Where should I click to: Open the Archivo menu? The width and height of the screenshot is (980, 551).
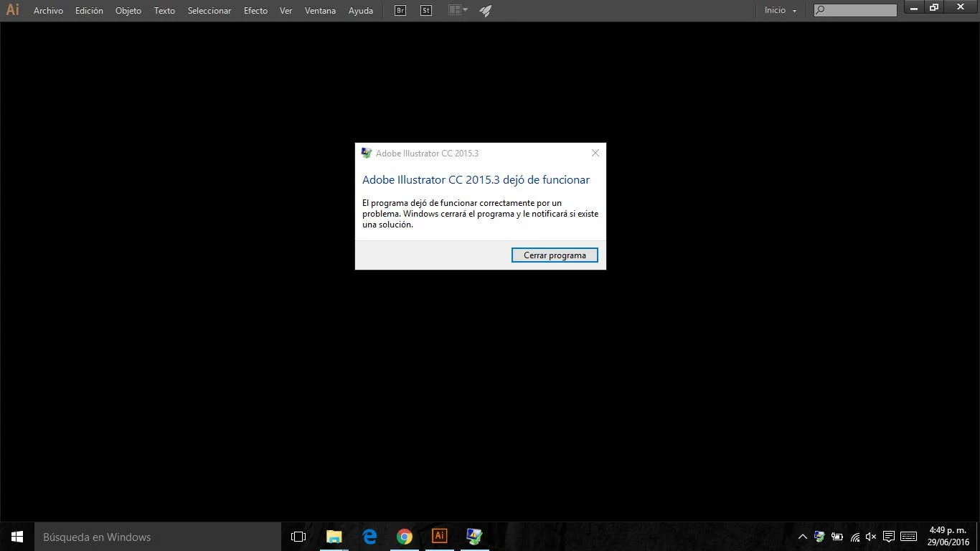(48, 11)
